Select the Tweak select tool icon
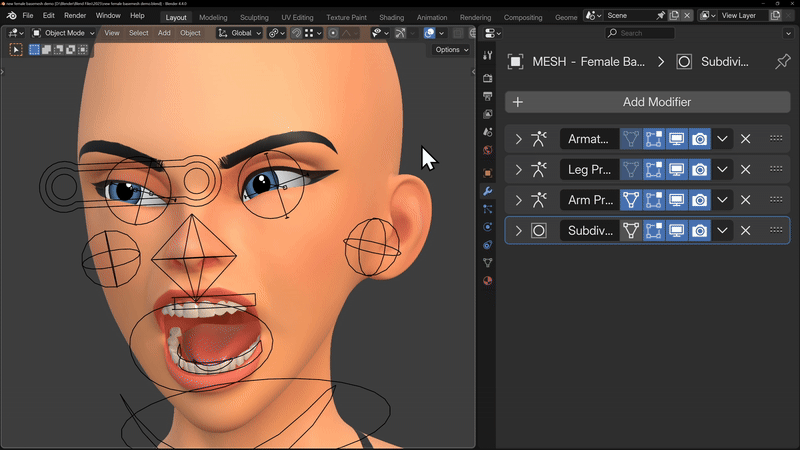The height and width of the screenshot is (450, 800). click(x=16, y=49)
